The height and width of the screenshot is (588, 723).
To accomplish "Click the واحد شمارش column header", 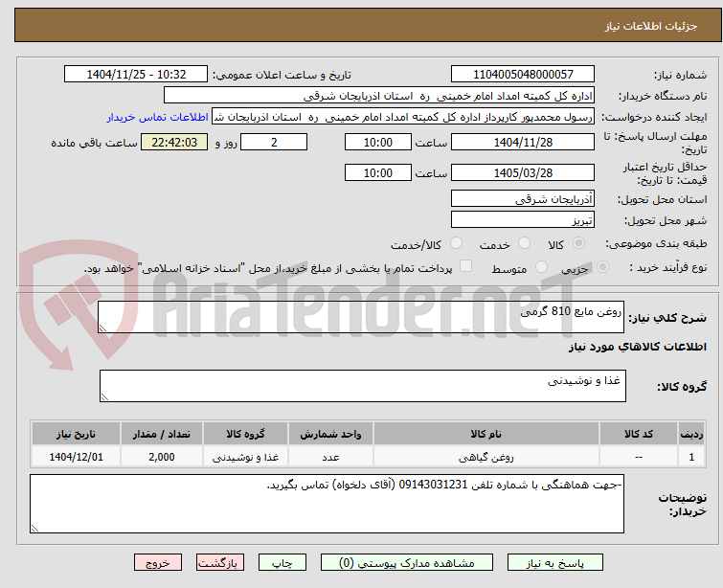I will tap(330, 434).
